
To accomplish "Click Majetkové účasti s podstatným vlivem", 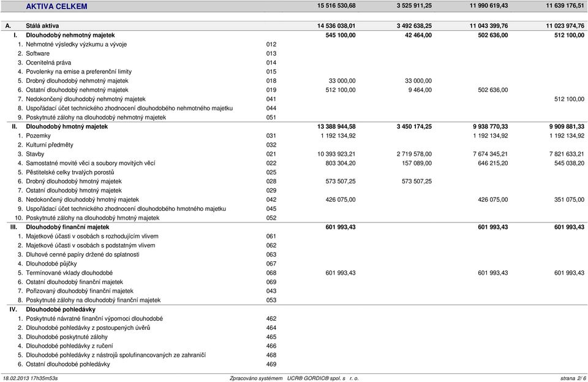I will [x=91, y=245].
